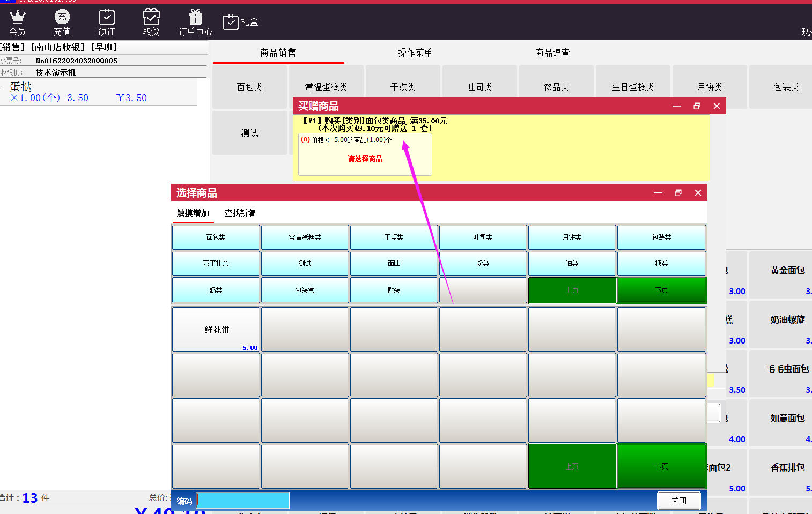Close the 选择商品 dialog with X
Viewport: 812px width, 514px height.
698,193
